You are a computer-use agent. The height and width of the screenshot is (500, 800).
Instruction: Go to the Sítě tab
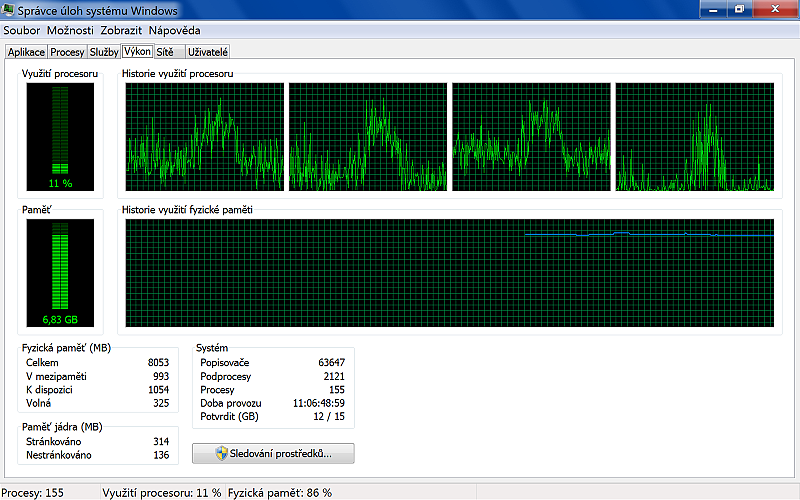point(165,52)
